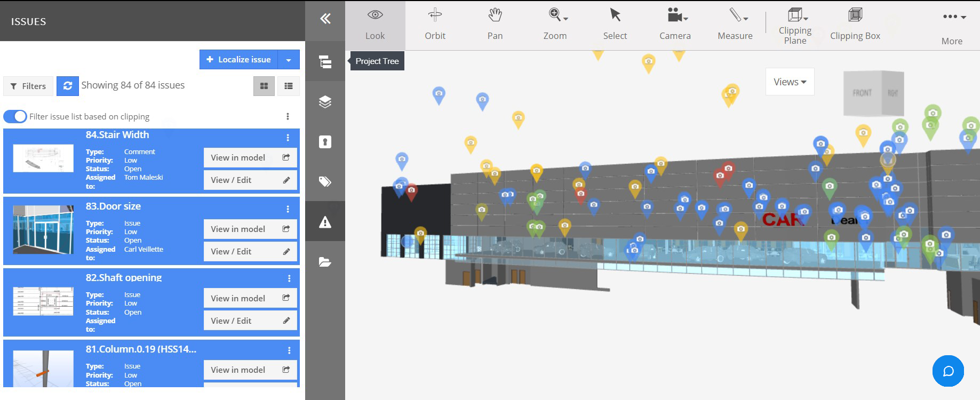The height and width of the screenshot is (400, 980).
Task: Switch to list view of issues
Action: (289, 86)
